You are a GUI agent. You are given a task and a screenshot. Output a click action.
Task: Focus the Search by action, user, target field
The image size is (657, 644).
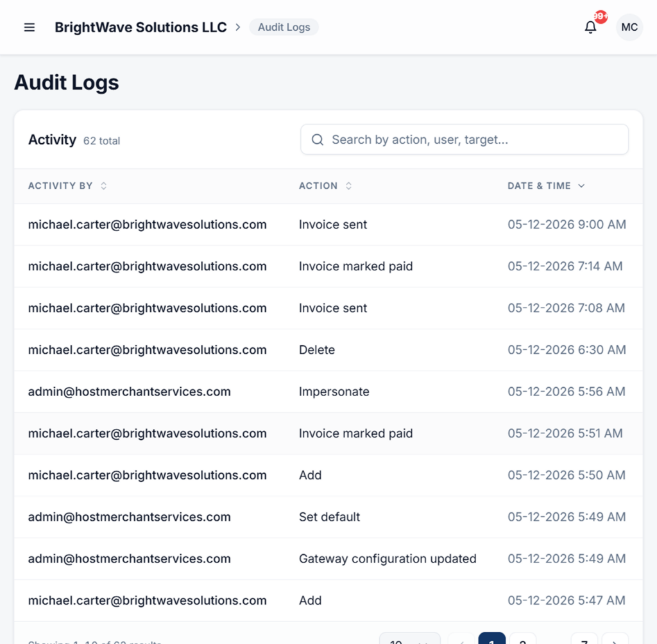click(x=465, y=139)
